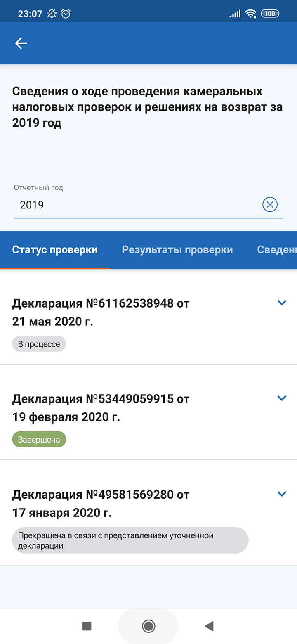Expand declaration №53449059915 chevron
This screenshot has height=644, width=297.
click(282, 398)
